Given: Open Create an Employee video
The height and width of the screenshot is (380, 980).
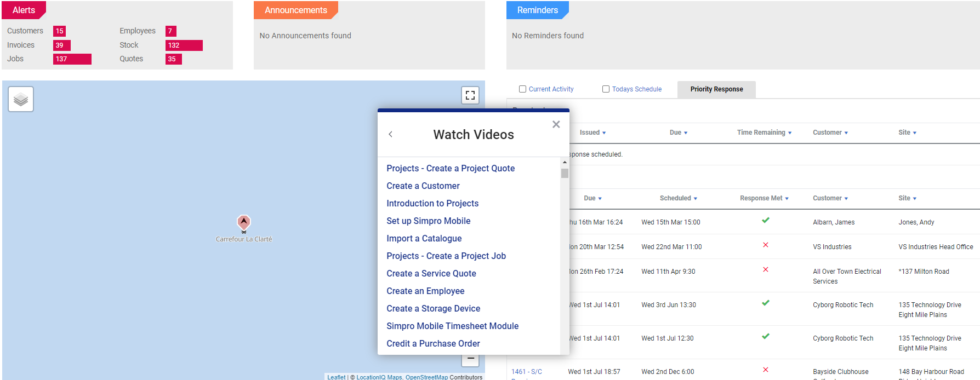Looking at the screenshot, I should tap(425, 291).
